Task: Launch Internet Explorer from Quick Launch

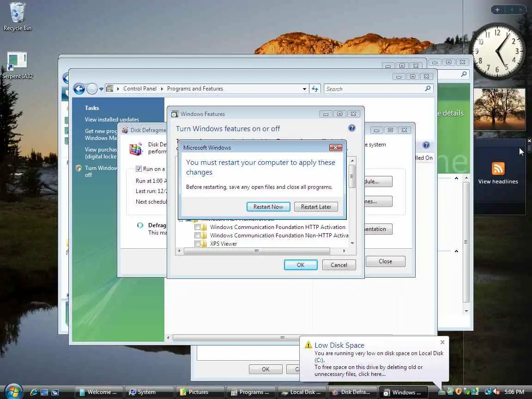Action: point(34,392)
